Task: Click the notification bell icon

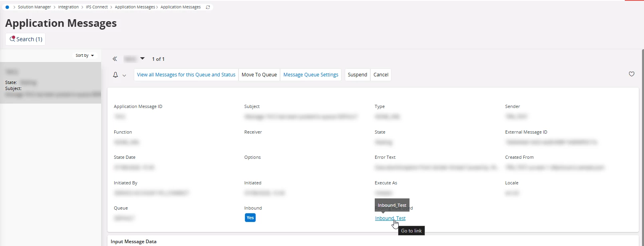Action: pos(115,75)
